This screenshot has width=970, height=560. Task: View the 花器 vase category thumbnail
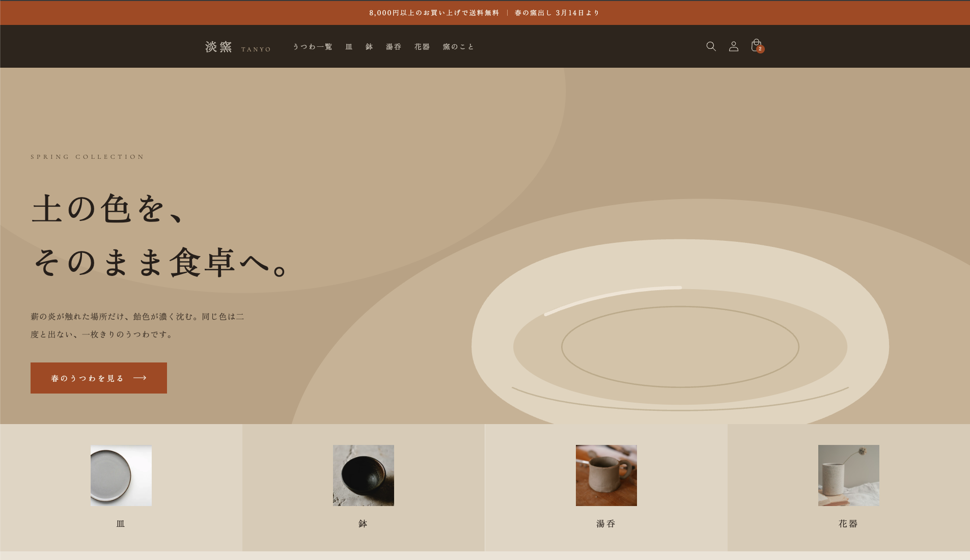849,475
